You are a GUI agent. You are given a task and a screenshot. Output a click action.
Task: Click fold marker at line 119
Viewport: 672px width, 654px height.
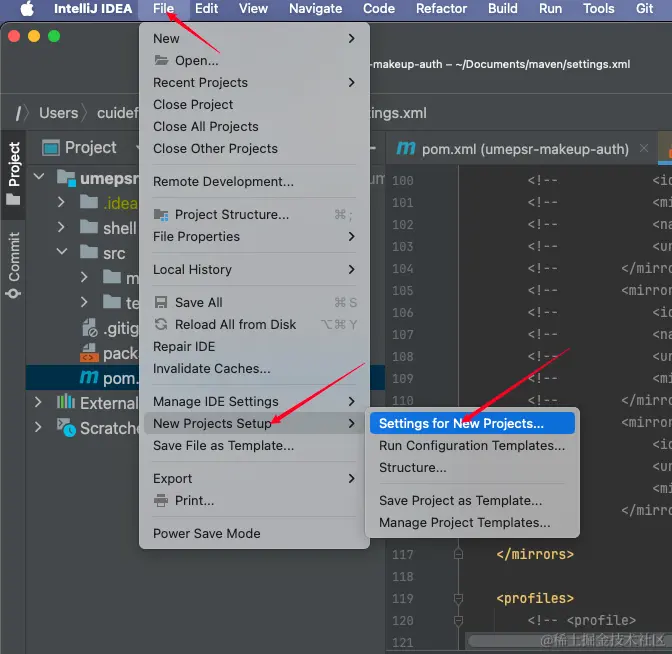coord(458,598)
